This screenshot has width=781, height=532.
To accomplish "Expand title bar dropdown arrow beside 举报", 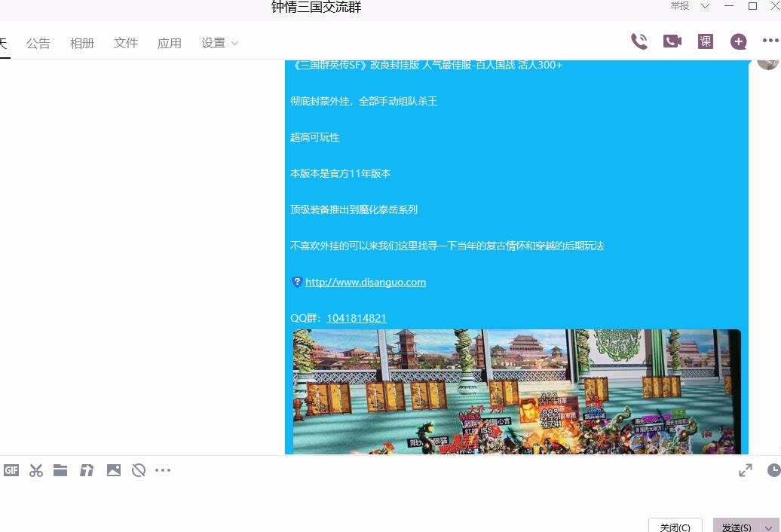I will tap(706, 6).
